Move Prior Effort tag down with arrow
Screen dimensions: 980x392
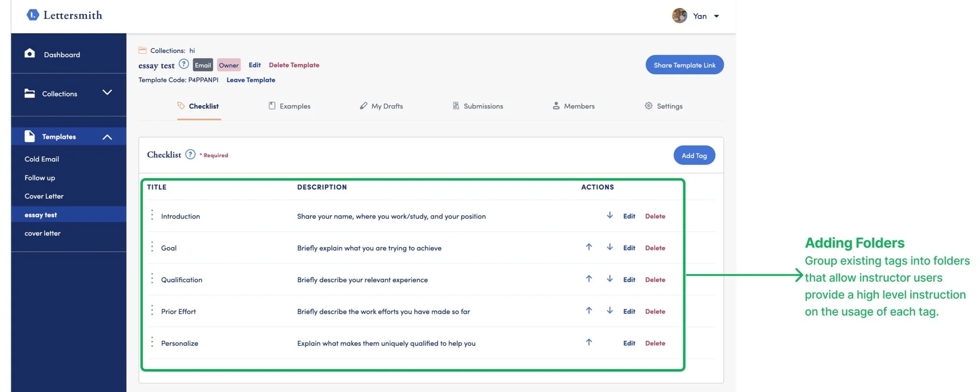610,311
